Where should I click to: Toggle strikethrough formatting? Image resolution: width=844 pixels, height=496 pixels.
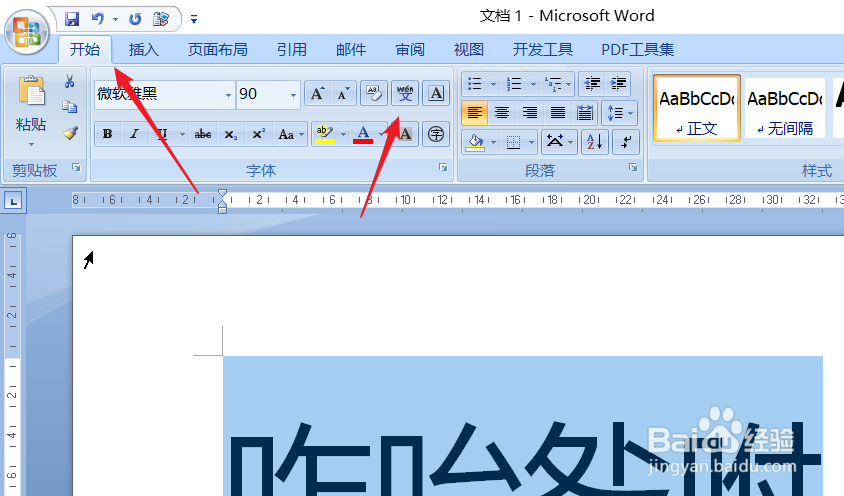pos(203,134)
